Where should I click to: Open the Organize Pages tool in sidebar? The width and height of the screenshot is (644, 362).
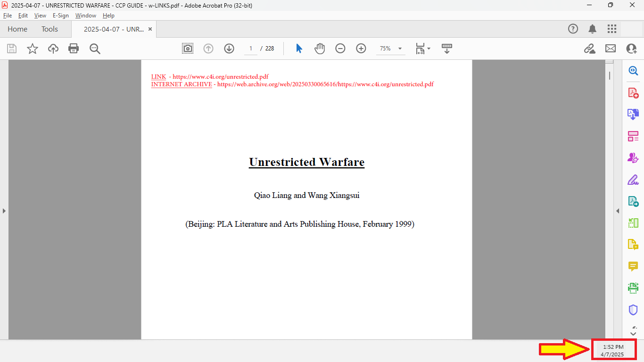tap(633, 136)
